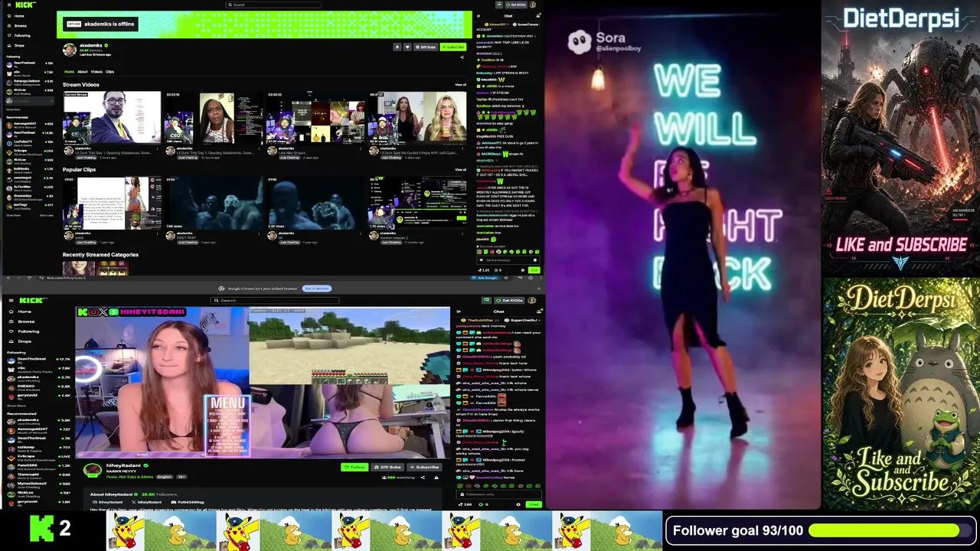Click Get KICKs button in top window
The width and height of the screenshot is (980, 551).
pos(517,5)
